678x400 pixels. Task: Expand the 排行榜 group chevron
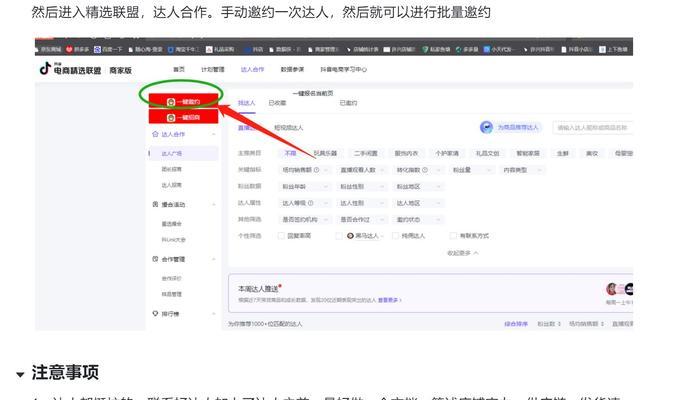[x=214, y=314]
